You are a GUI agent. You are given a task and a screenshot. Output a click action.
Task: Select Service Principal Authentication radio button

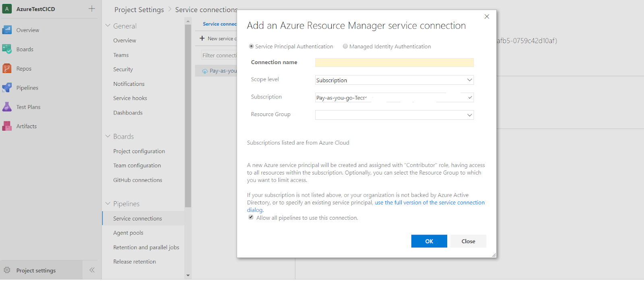click(251, 46)
